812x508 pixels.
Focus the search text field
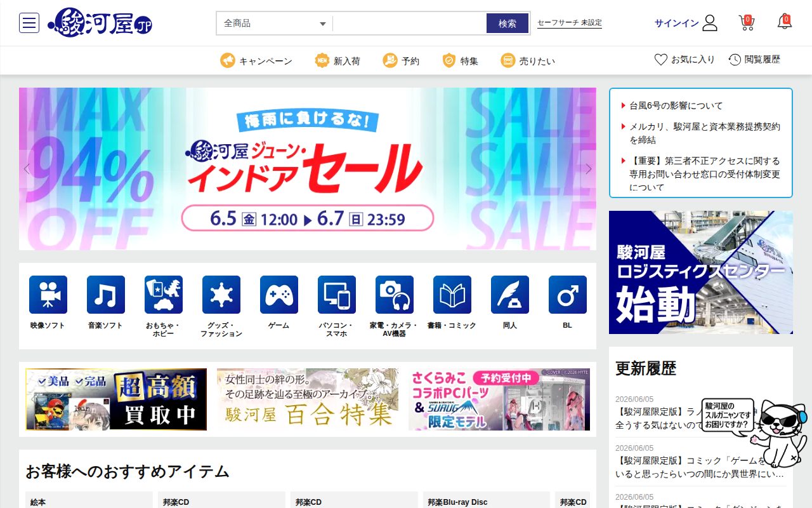pos(409,23)
